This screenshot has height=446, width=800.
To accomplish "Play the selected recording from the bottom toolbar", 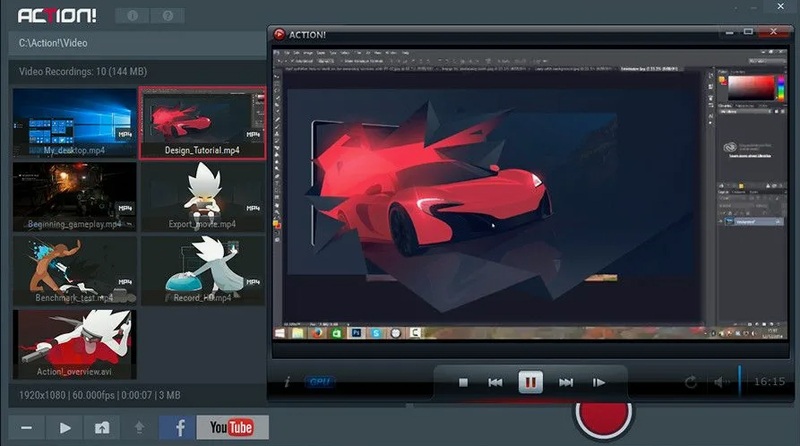I will click(65, 428).
